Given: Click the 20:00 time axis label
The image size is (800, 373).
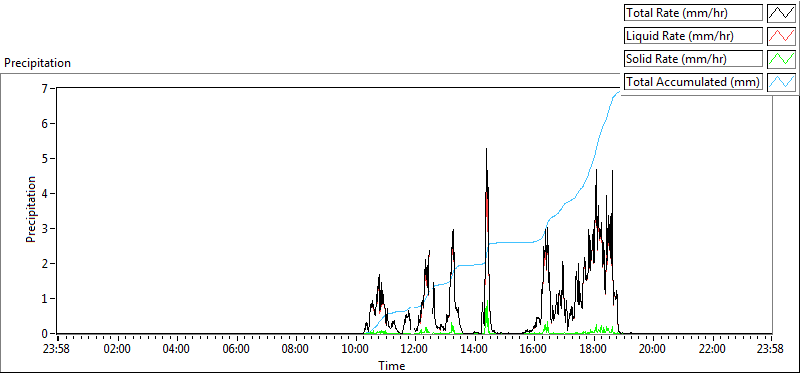Looking at the screenshot, I should click(x=653, y=349).
